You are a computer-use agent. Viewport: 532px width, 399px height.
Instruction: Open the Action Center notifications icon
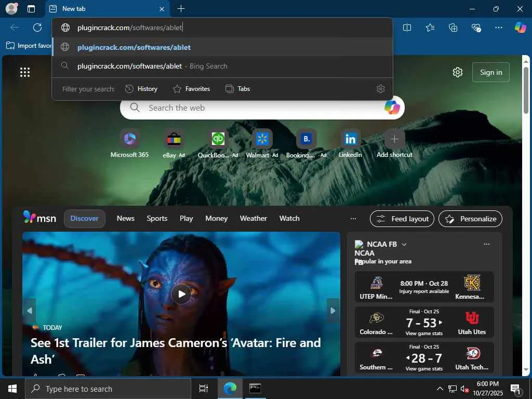pyautogui.click(x=516, y=390)
